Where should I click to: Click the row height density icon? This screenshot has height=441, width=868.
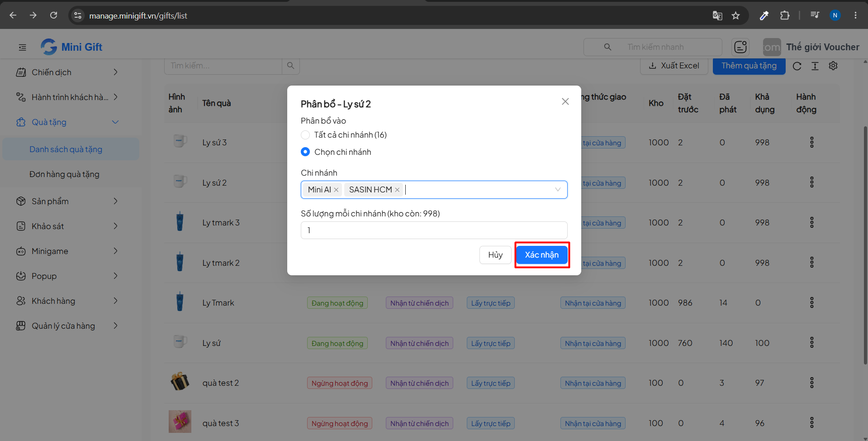pos(815,66)
